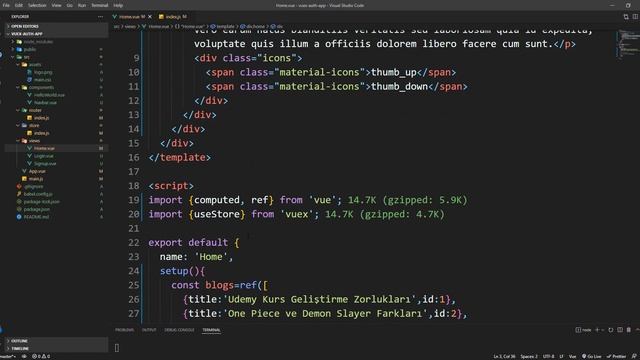Open Login.vue in the explorer

click(x=44, y=156)
